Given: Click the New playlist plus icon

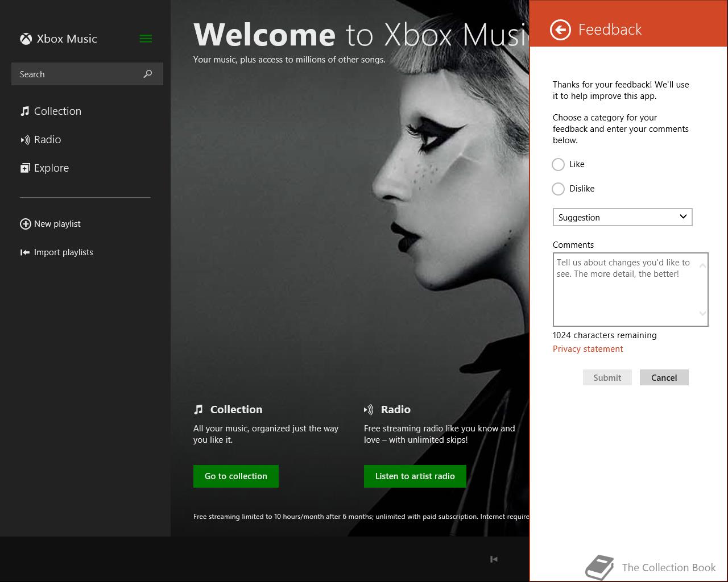Looking at the screenshot, I should click(x=26, y=224).
